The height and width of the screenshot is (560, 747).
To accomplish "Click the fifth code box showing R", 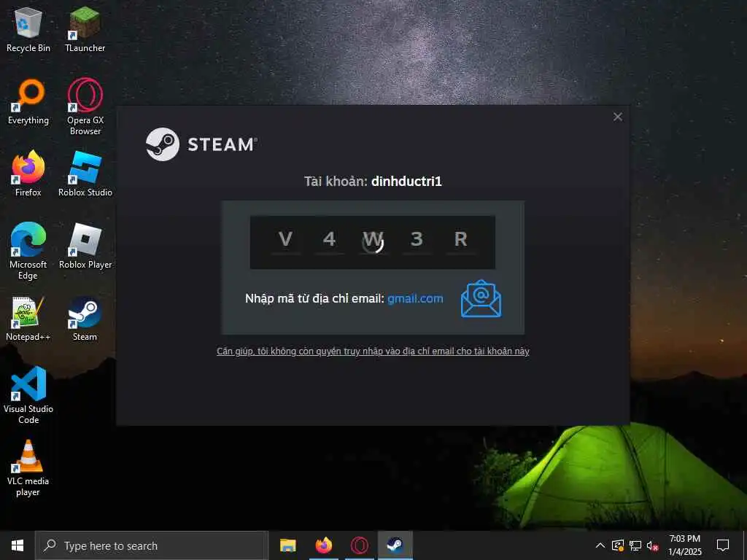I will pyautogui.click(x=461, y=241).
